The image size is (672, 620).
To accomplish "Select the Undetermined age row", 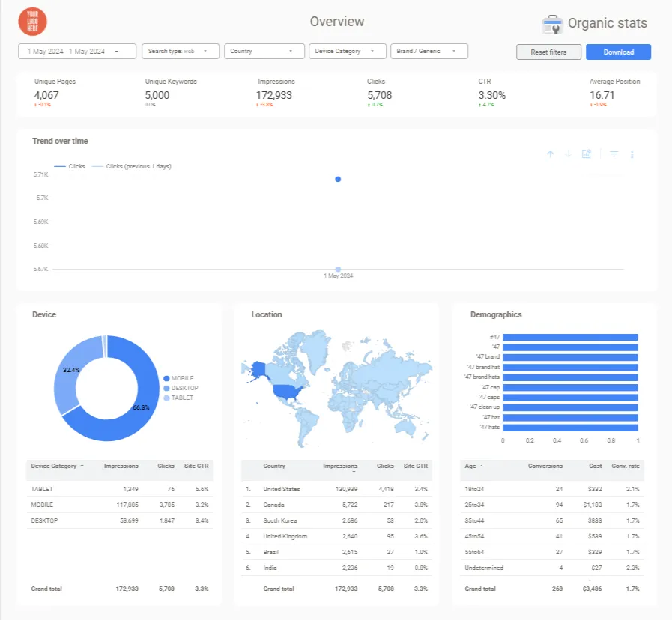I will pos(552,568).
